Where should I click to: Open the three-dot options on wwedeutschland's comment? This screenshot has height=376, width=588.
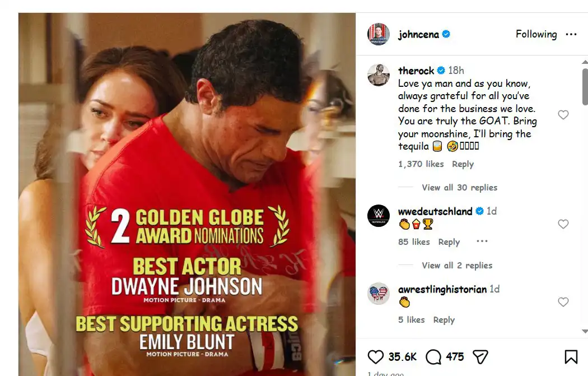[x=482, y=242]
